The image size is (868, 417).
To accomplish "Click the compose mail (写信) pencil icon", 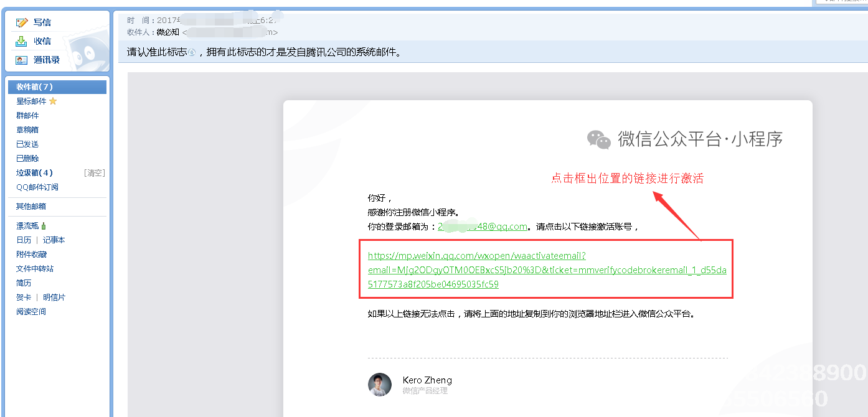I will [x=22, y=22].
